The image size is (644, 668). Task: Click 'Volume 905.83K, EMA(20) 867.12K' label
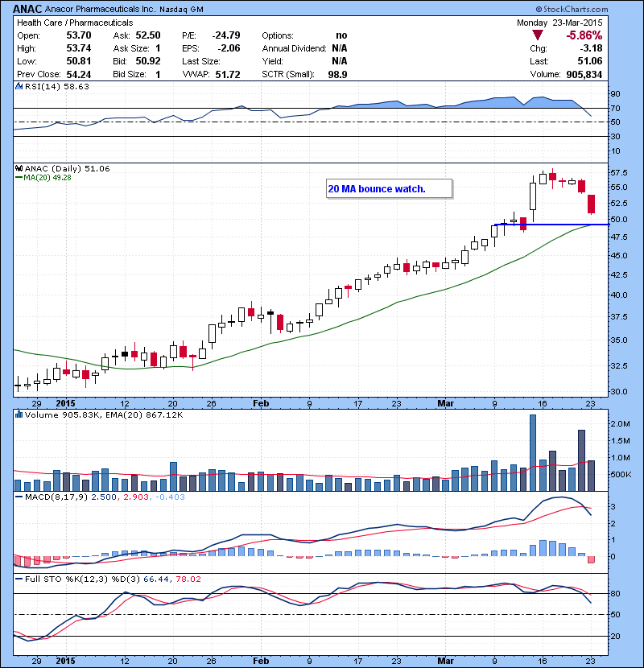[x=104, y=414]
